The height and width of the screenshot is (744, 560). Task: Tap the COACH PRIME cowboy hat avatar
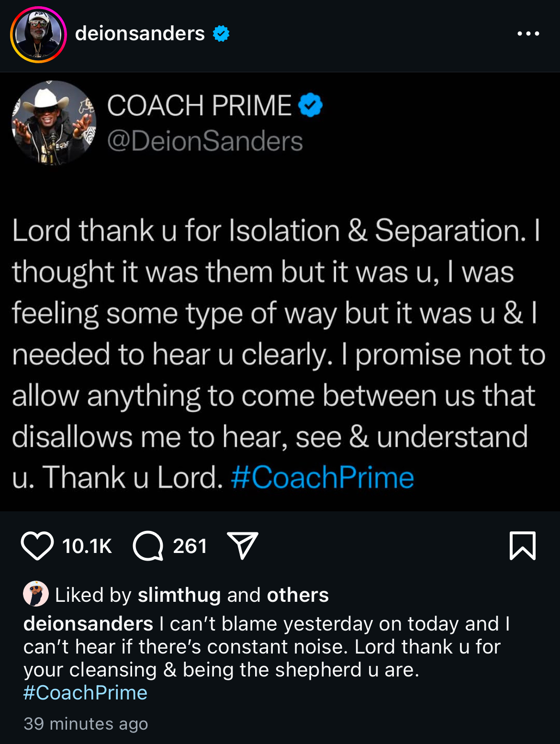click(x=54, y=123)
